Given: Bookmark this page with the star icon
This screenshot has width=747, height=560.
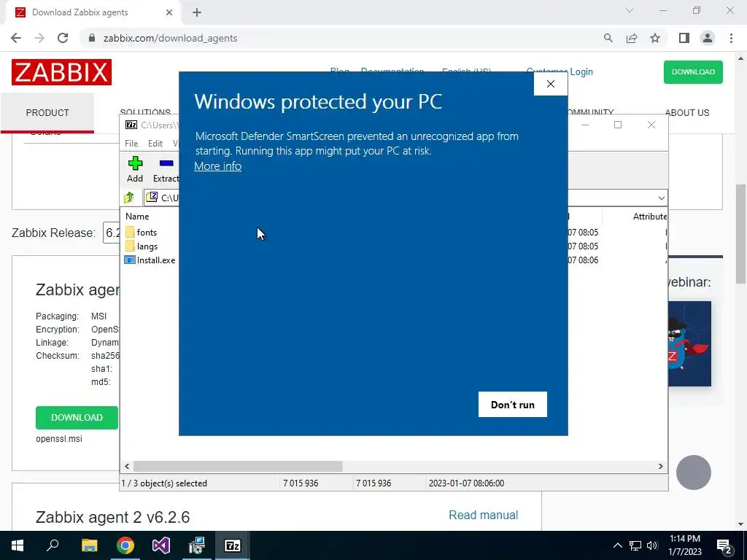Looking at the screenshot, I should coord(655,38).
